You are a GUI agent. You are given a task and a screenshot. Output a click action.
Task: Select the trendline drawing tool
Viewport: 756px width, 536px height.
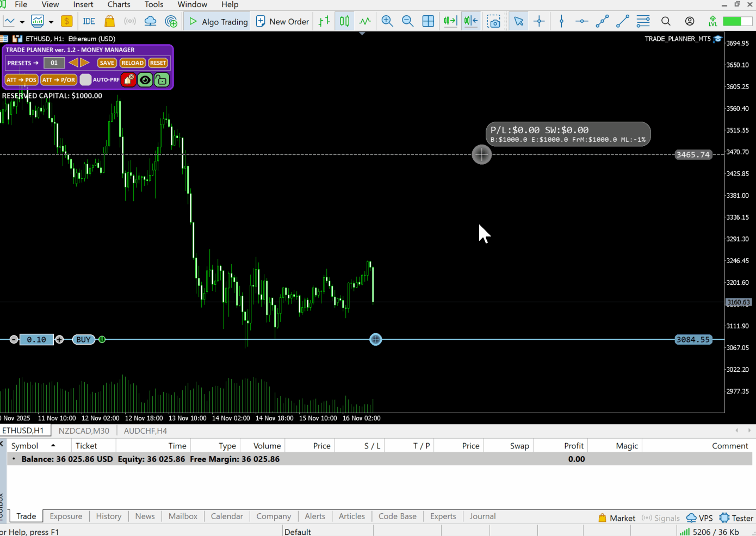click(x=623, y=21)
